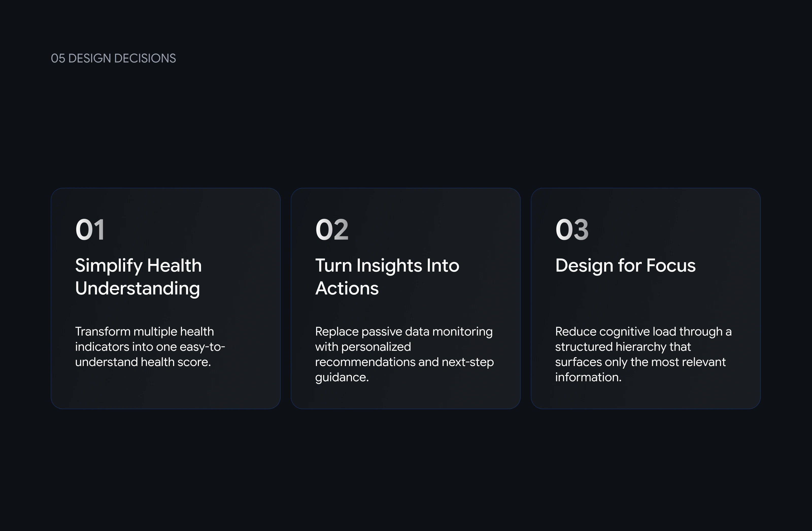Click 'indicators into one easy-to-' text line
Image resolution: width=812 pixels, height=531 pixels.
150,347
